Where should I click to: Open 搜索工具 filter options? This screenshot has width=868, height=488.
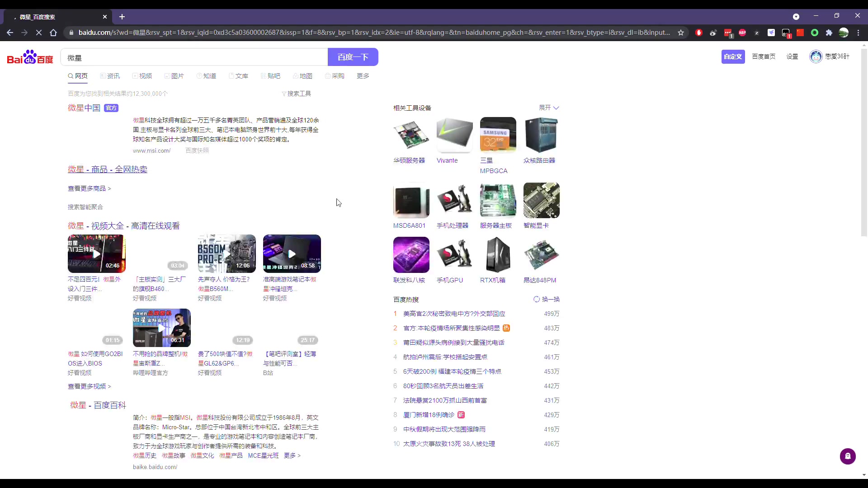point(296,94)
